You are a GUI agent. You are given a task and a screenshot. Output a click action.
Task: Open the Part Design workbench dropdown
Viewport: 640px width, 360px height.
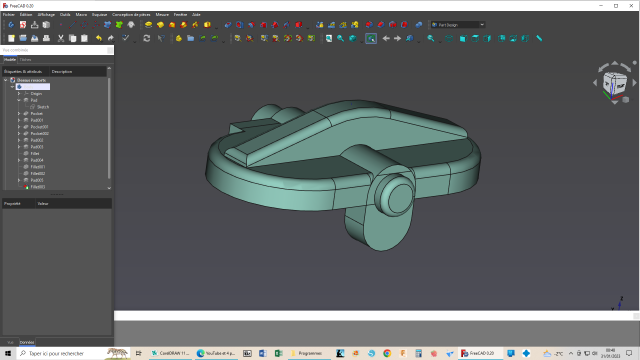[x=458, y=25]
